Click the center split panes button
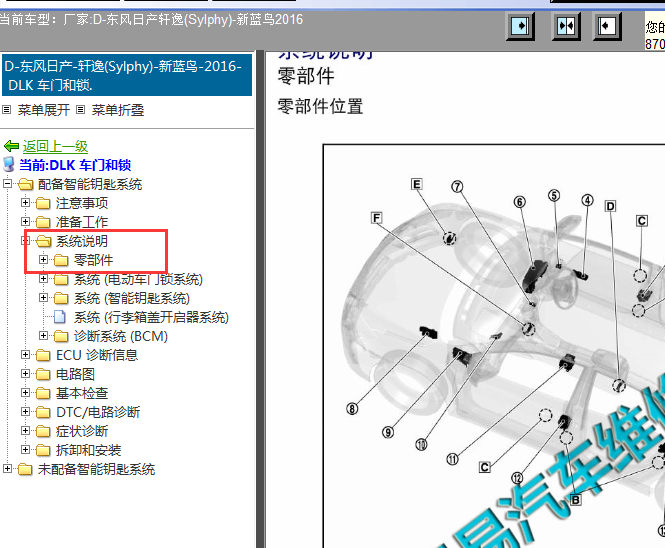 point(566,26)
